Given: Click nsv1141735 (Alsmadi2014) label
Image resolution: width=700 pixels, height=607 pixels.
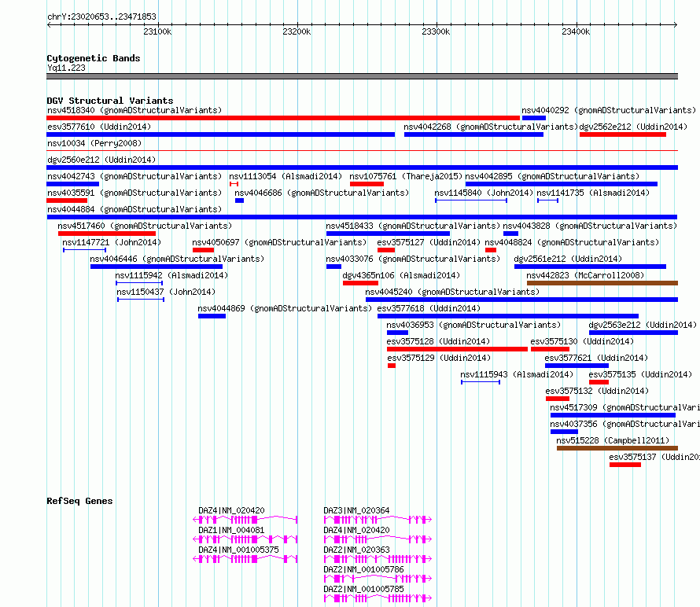Looking at the screenshot, I should [593, 193].
